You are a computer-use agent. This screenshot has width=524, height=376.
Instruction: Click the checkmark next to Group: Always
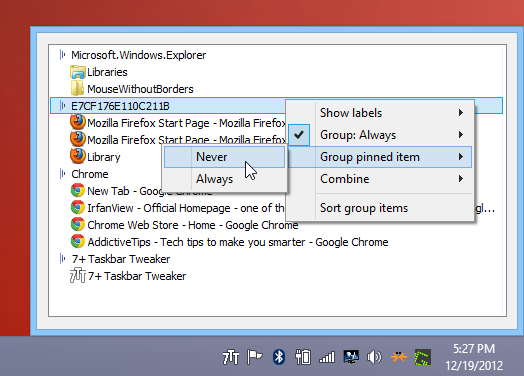coord(299,135)
